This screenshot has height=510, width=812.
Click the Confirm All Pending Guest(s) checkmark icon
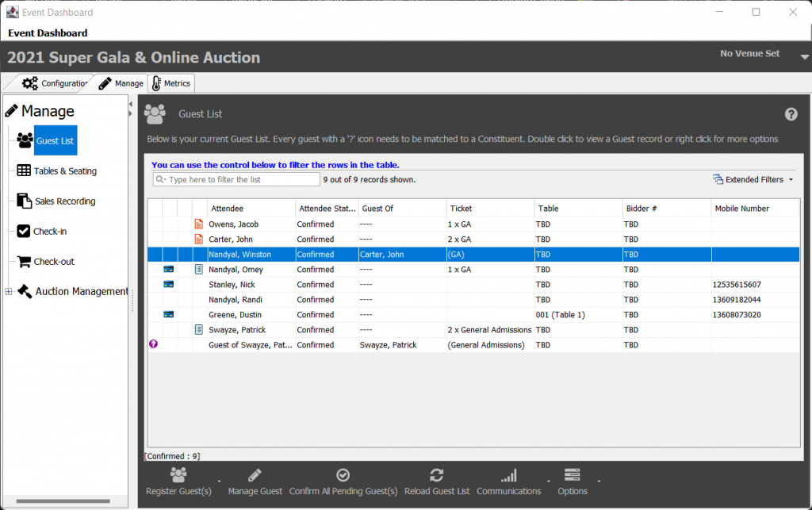[343, 475]
